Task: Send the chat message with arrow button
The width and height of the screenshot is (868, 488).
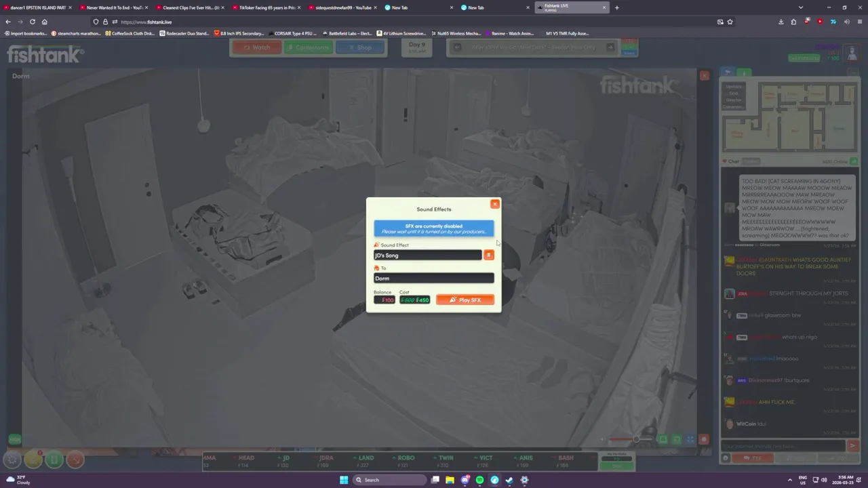Action: (852, 446)
